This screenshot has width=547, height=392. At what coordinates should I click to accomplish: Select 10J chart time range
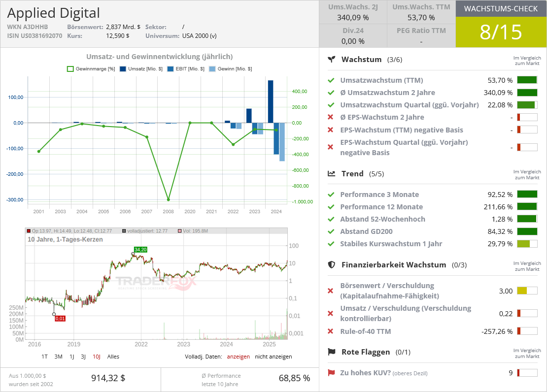96,357
